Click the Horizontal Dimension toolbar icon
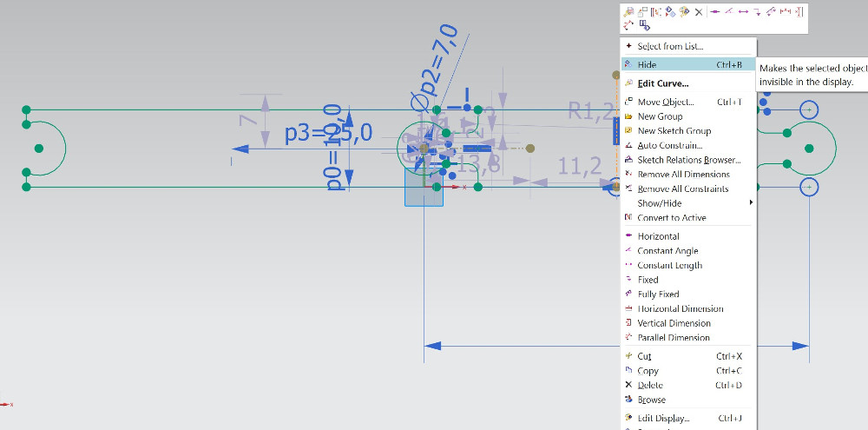The height and width of the screenshot is (430, 868). coord(786,11)
